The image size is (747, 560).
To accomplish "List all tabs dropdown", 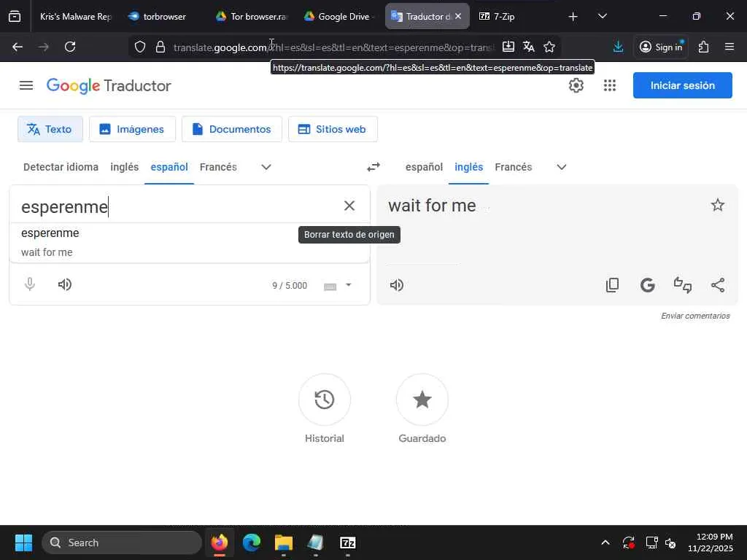I will [602, 16].
